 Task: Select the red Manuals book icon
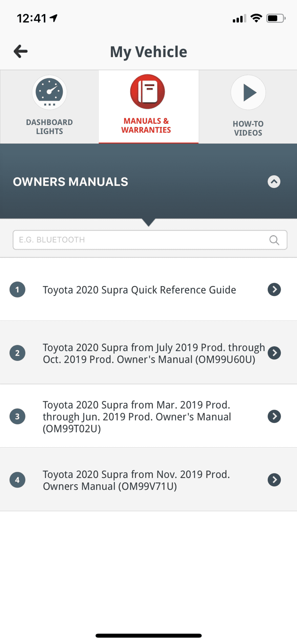148,92
